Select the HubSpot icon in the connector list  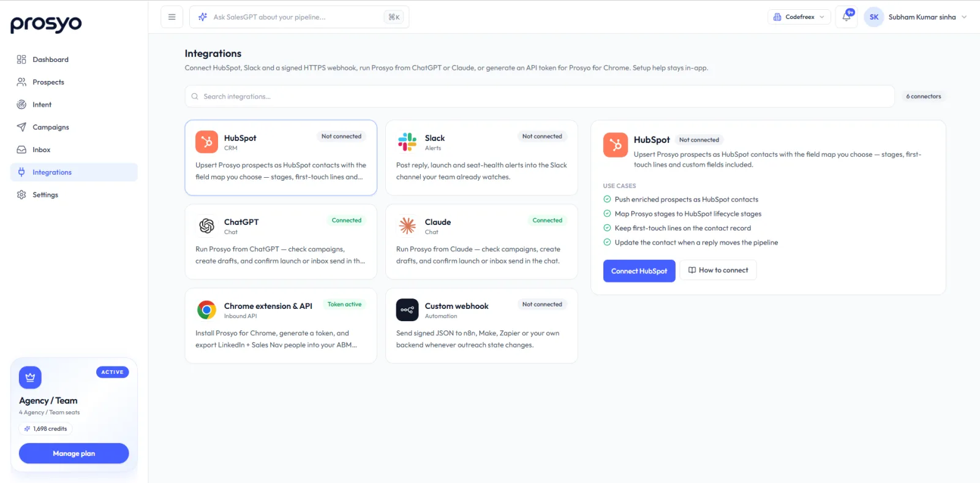[206, 142]
